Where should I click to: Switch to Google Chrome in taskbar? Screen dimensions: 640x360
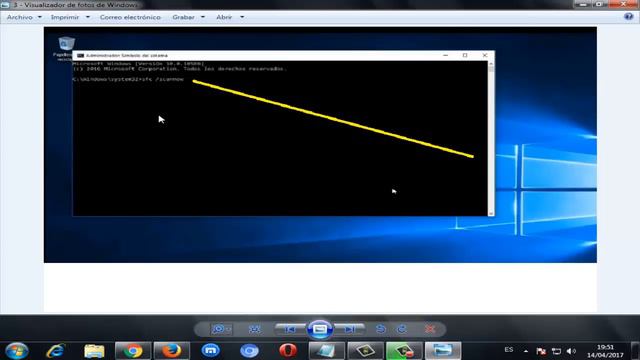coord(133,351)
